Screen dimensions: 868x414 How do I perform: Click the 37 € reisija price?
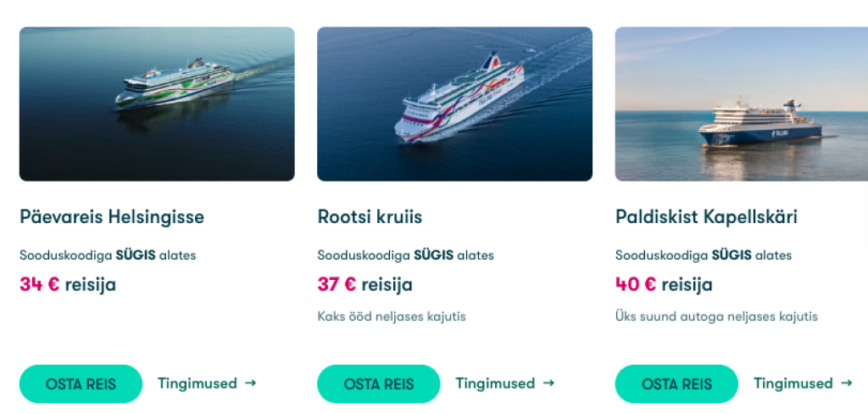pos(365,285)
